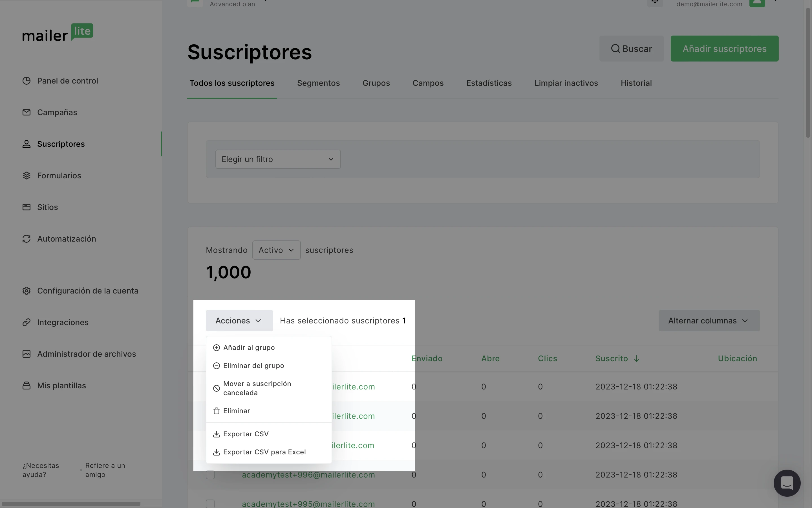The height and width of the screenshot is (508, 812).
Task: Click the Configuración de la cuenta gear icon
Action: coord(27,291)
